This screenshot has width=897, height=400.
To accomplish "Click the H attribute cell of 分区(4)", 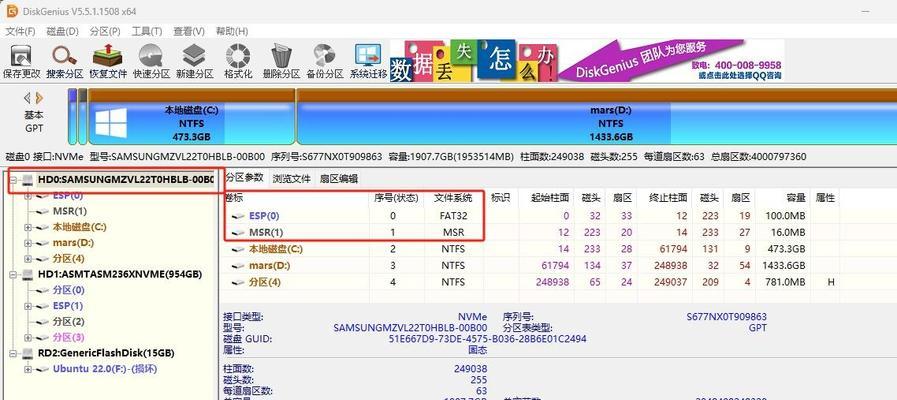I will point(830,283).
